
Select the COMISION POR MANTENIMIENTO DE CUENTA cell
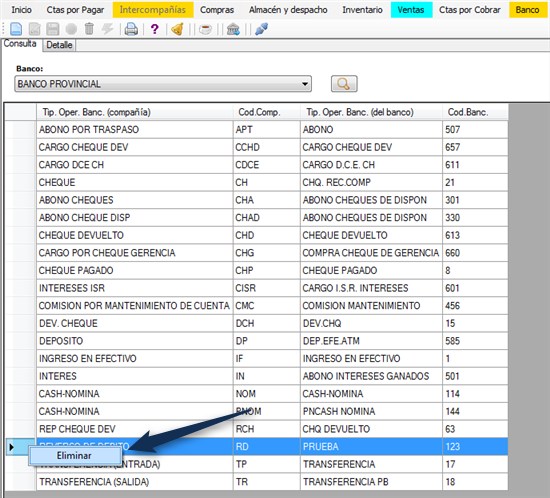pos(135,306)
